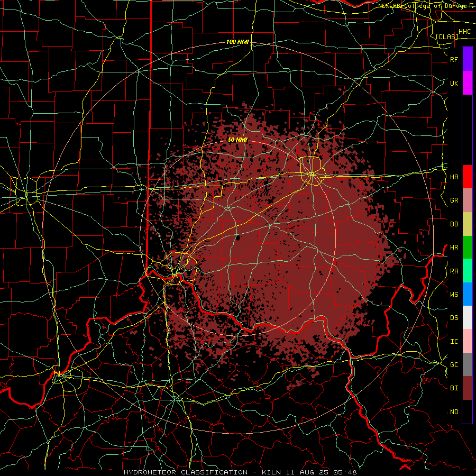Click the bright red HA color swatch
Viewport: 476px width, 476px height.
pos(467,177)
